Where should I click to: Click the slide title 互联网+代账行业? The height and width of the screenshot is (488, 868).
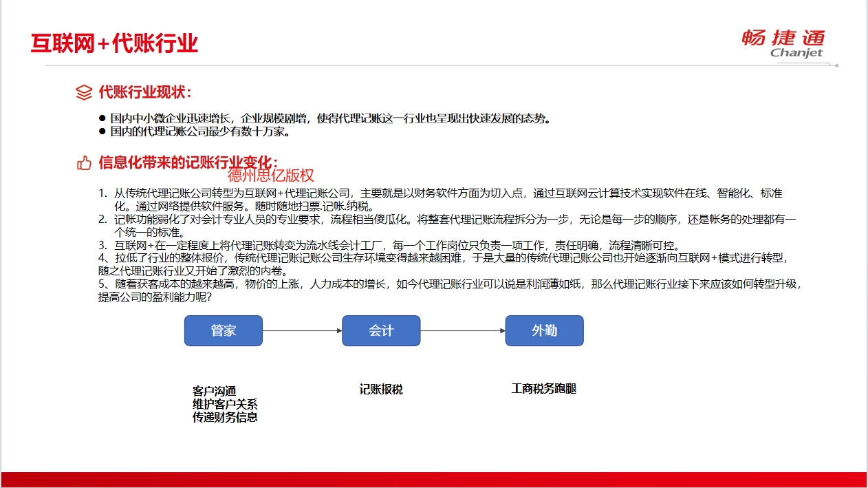click(114, 43)
